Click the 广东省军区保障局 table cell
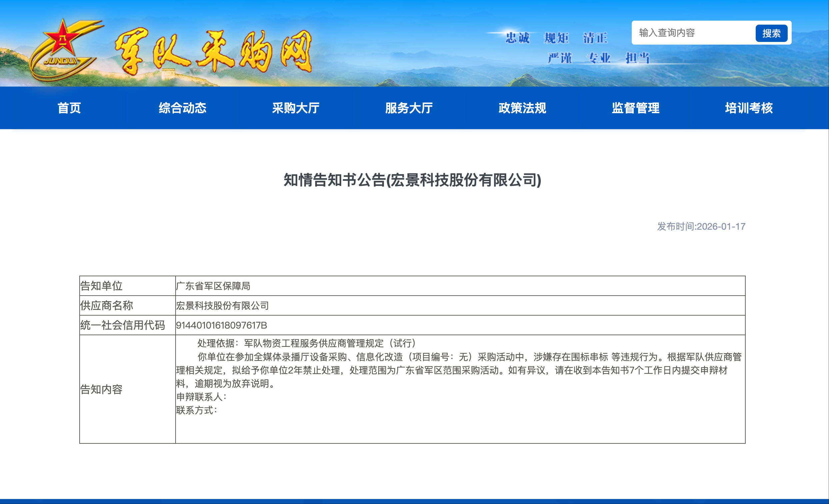Image resolution: width=829 pixels, height=504 pixels. pos(213,286)
